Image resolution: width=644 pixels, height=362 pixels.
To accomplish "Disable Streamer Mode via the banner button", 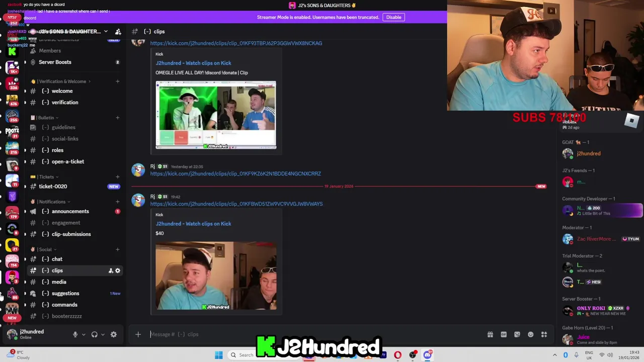I will point(393,17).
